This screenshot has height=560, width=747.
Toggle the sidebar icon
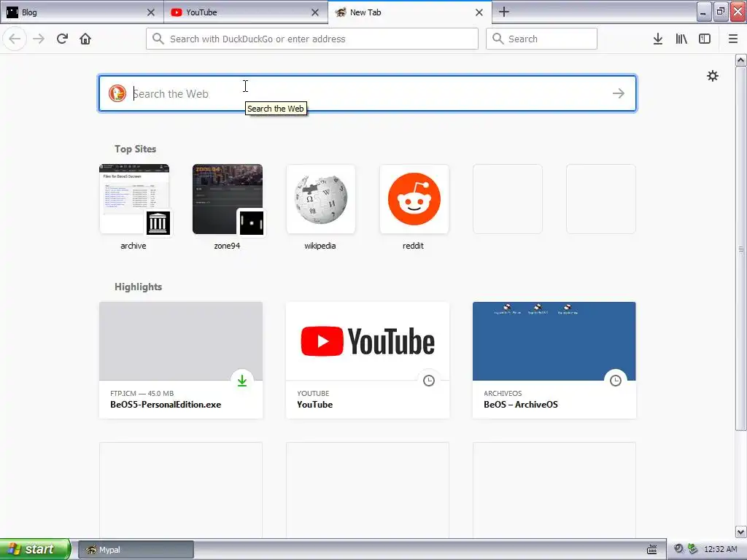(x=705, y=39)
